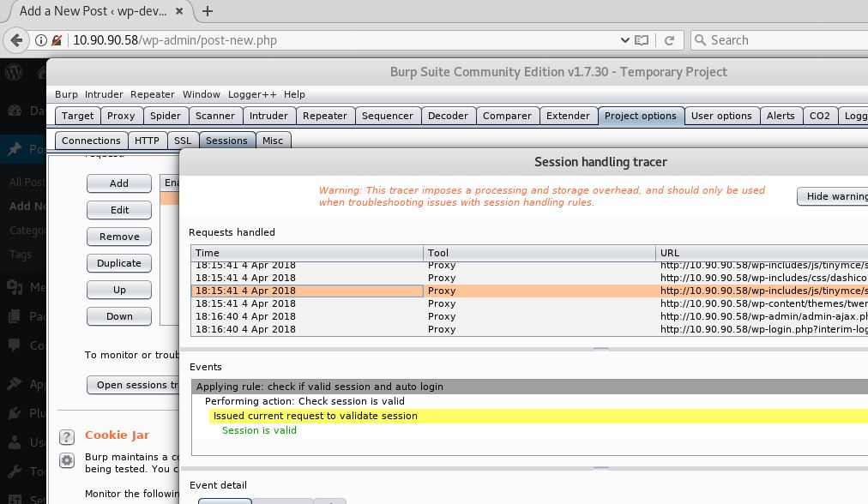Switch to the Decoder tab

(448, 116)
